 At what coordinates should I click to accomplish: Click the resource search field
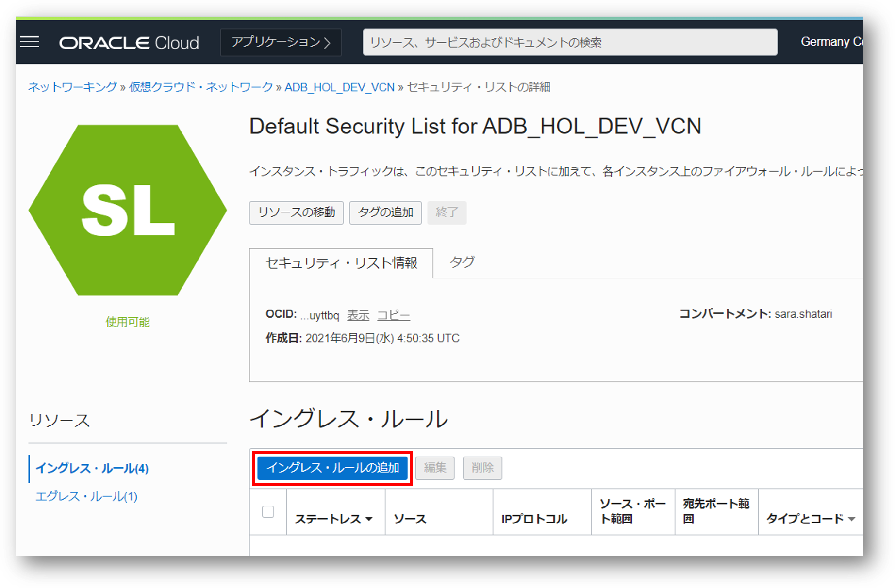(x=569, y=43)
